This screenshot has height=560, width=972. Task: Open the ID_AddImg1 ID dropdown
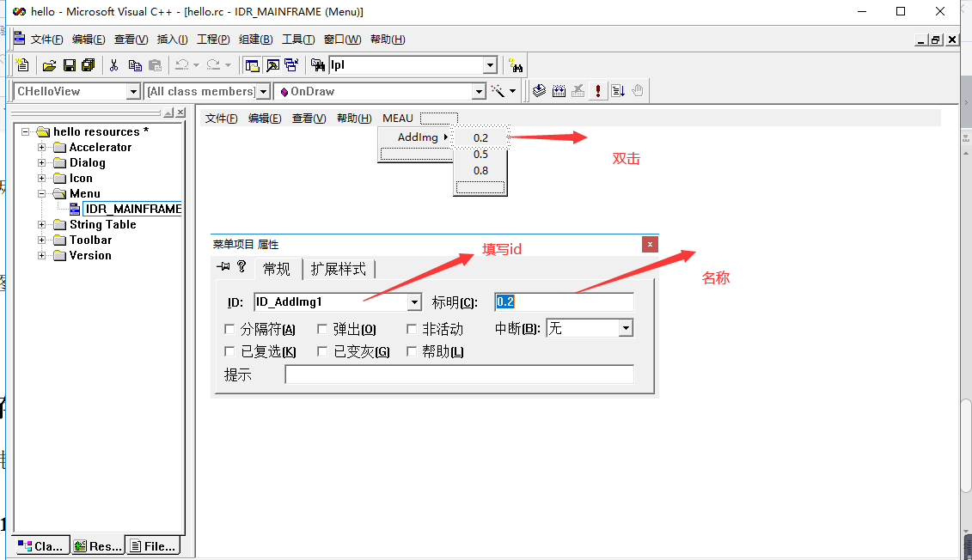click(x=414, y=301)
